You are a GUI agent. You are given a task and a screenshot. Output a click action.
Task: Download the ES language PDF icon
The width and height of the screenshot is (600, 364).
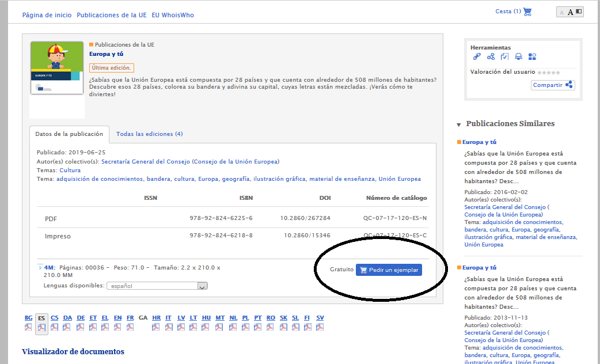pos(41,328)
